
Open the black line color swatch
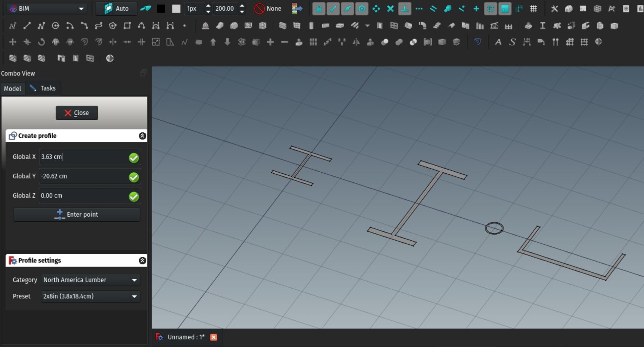pyautogui.click(x=161, y=9)
